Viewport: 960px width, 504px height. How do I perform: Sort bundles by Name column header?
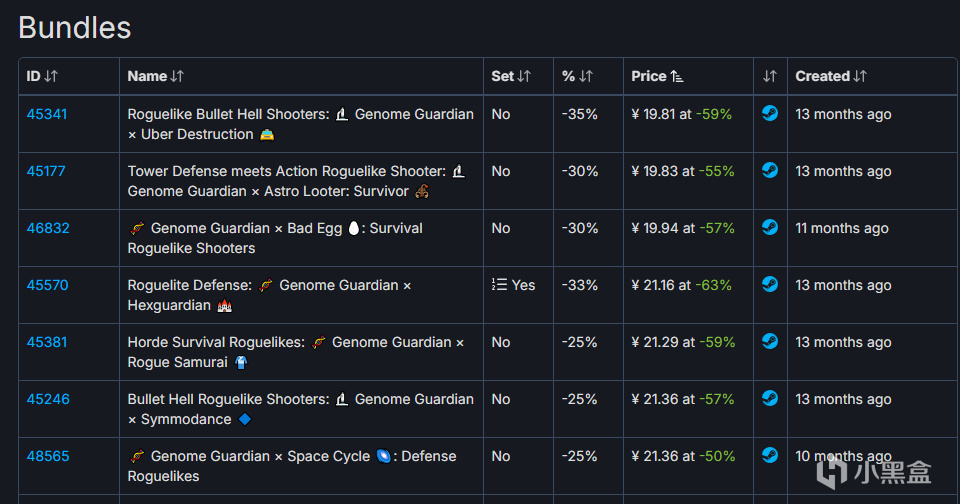tap(155, 76)
